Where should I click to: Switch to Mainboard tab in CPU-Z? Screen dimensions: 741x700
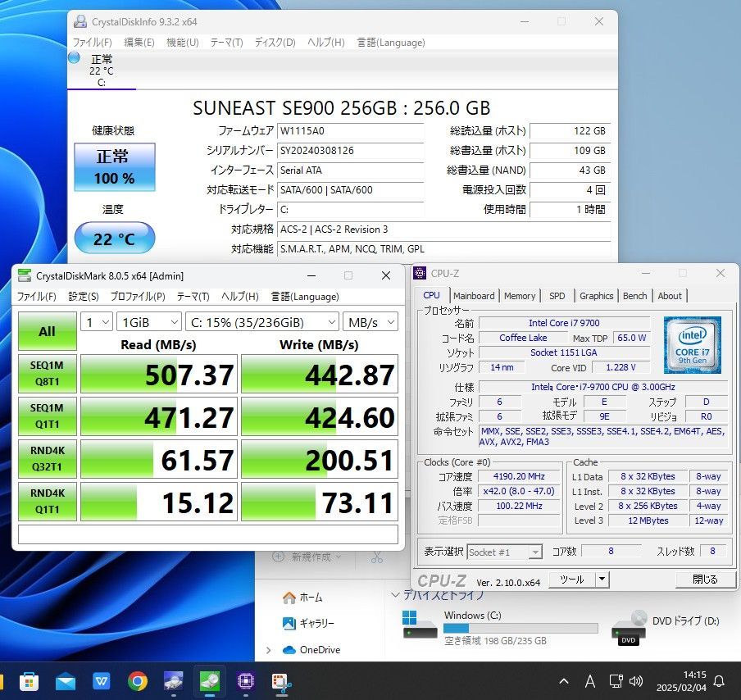[x=474, y=296]
